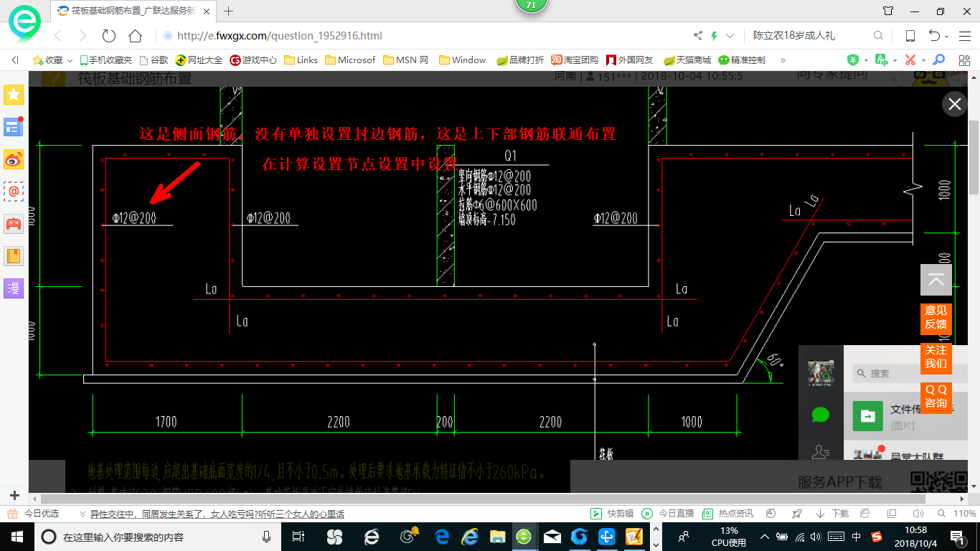Open the MSN 网 bookmark folder
The height and width of the screenshot is (551, 980).
click(406, 60)
